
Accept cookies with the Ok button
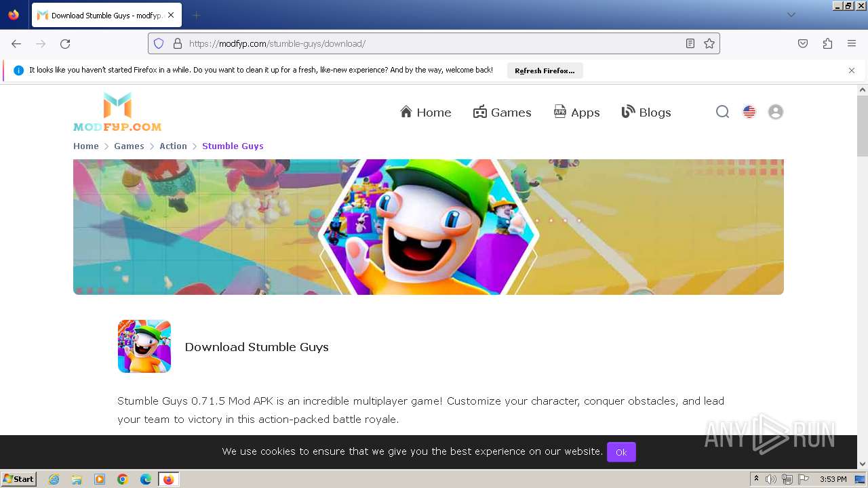click(x=621, y=452)
